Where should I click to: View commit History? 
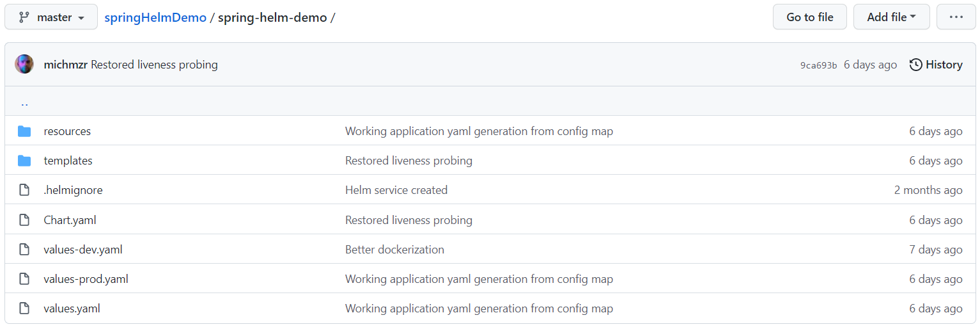(936, 65)
